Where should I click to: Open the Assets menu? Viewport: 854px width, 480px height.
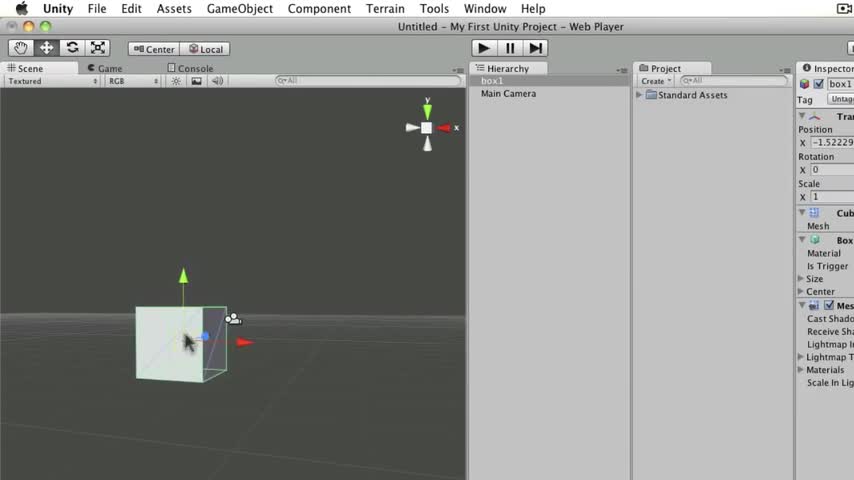[174, 9]
